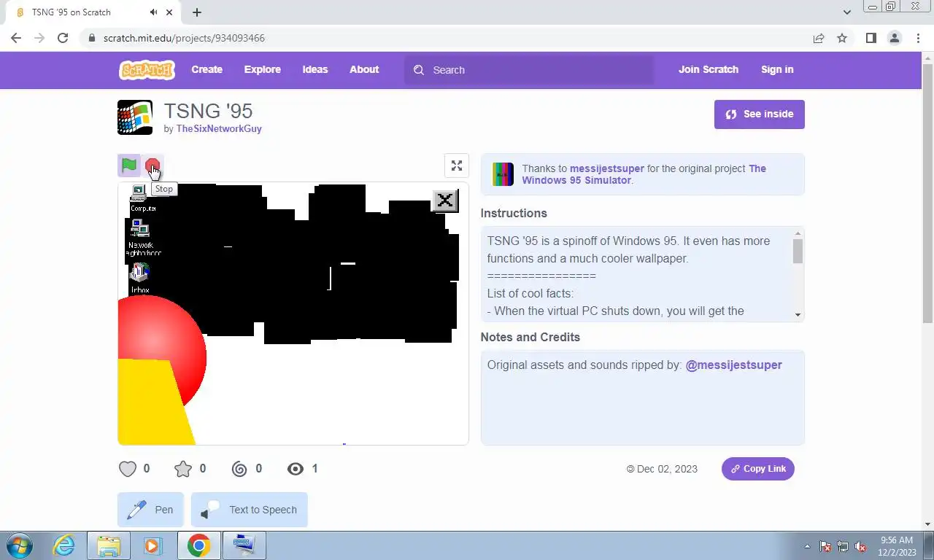This screenshot has width=934, height=560.
Task: Click Sign in
Action: pyautogui.click(x=777, y=70)
